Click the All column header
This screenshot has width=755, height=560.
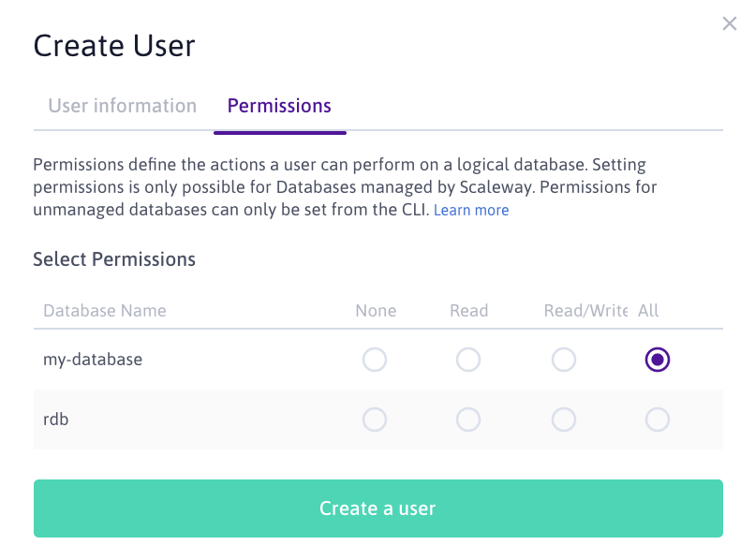point(649,311)
